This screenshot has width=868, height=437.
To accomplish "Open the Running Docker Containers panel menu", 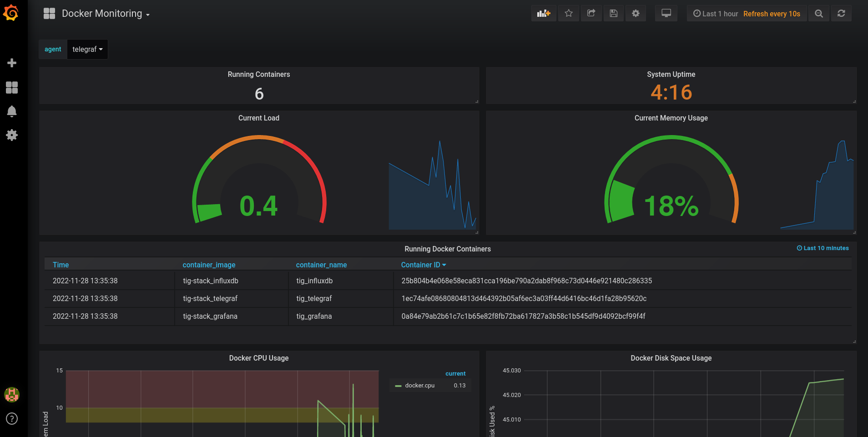I will 448,249.
